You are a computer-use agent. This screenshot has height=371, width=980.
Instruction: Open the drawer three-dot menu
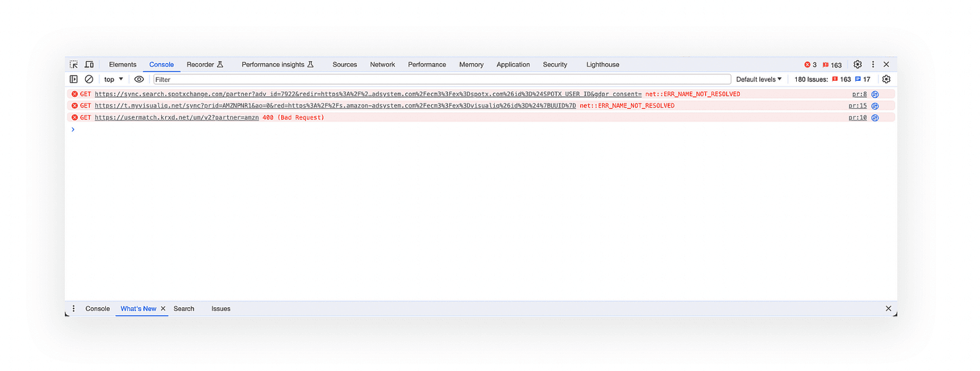point(73,309)
